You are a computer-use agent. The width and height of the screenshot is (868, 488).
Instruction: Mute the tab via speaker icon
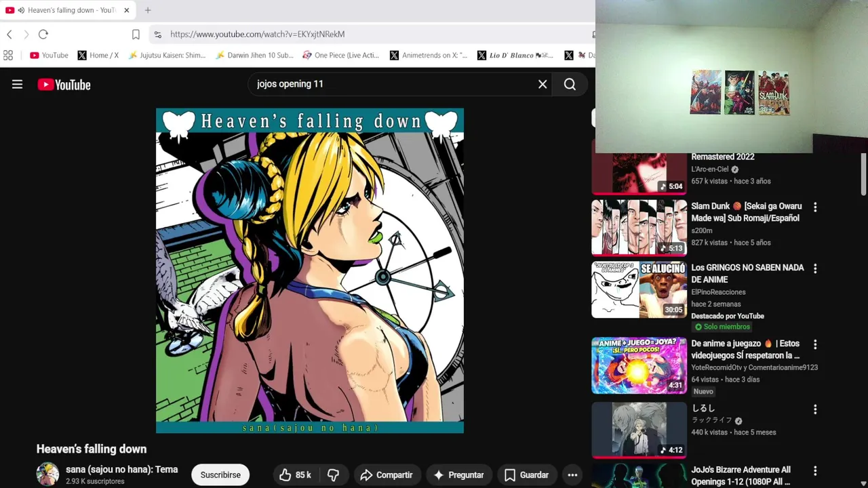point(21,10)
